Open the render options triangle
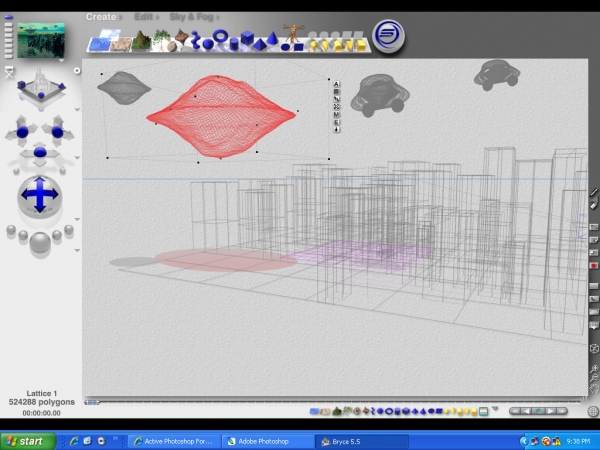 click(77, 250)
